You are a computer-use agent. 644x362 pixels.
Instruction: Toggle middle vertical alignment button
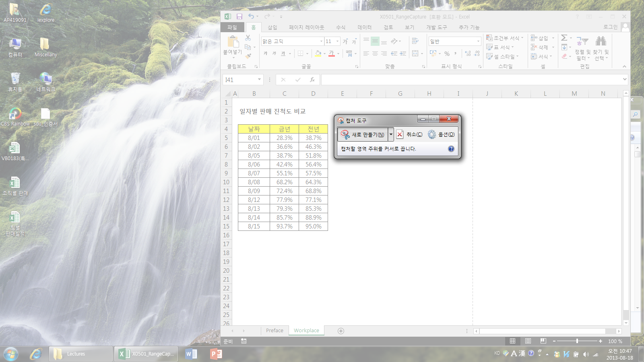[375, 41]
